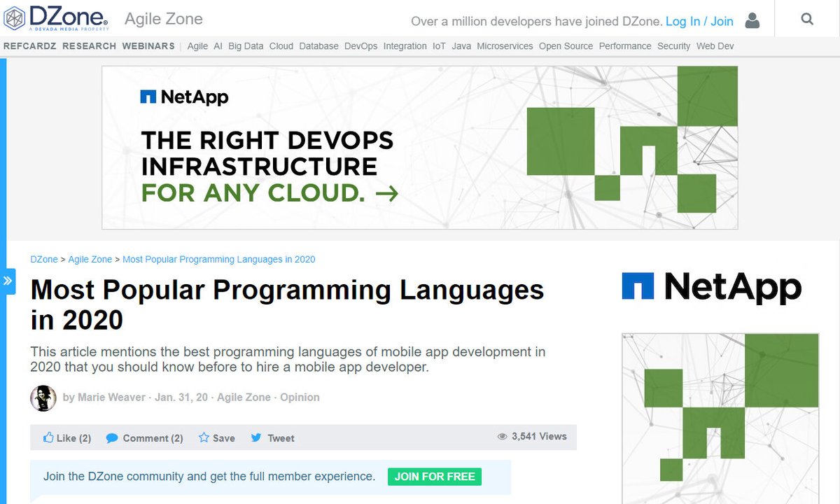Expand the left sidebar chevron
This screenshot has width=840, height=504.
(x=8, y=281)
